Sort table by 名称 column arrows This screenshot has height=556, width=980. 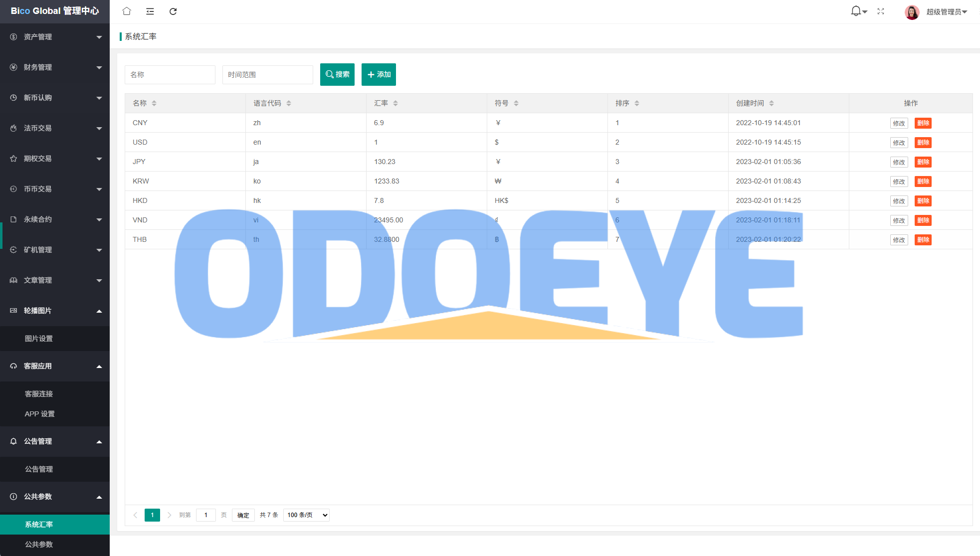(x=154, y=103)
